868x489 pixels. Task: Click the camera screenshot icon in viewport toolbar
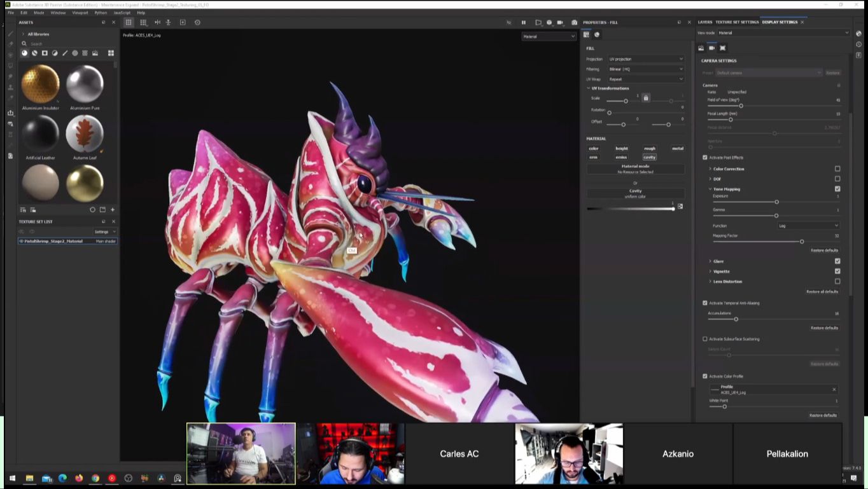pyautogui.click(x=574, y=22)
